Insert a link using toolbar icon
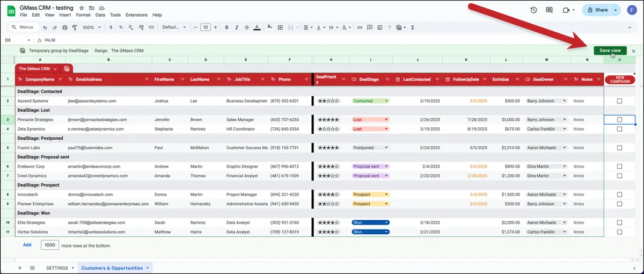Viewport: 644px width, 274px height. coord(360,27)
